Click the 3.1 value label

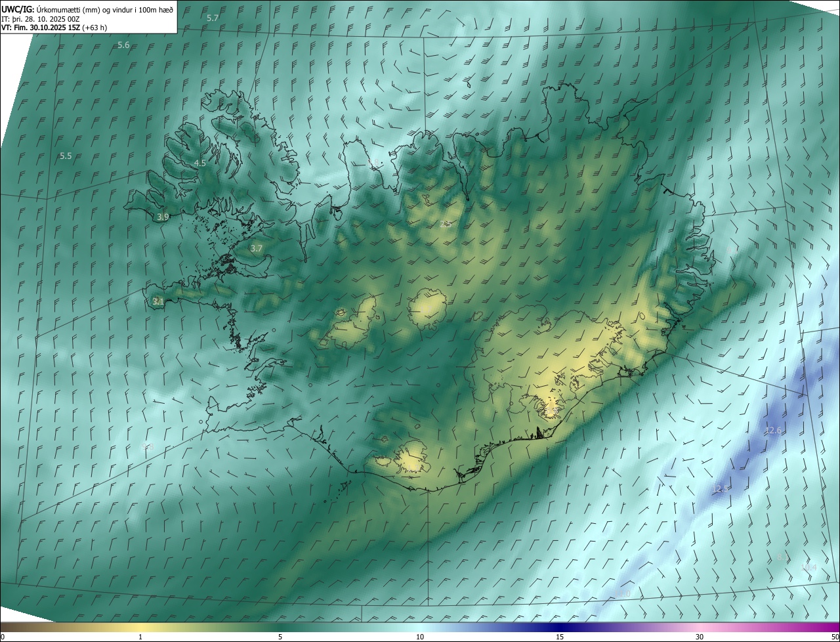(158, 301)
